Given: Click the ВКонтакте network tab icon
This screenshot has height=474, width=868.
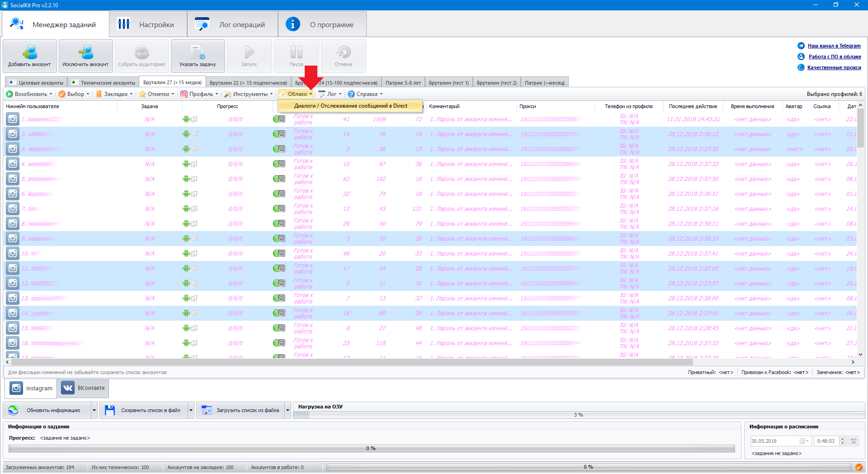Looking at the screenshot, I should 68,388.
